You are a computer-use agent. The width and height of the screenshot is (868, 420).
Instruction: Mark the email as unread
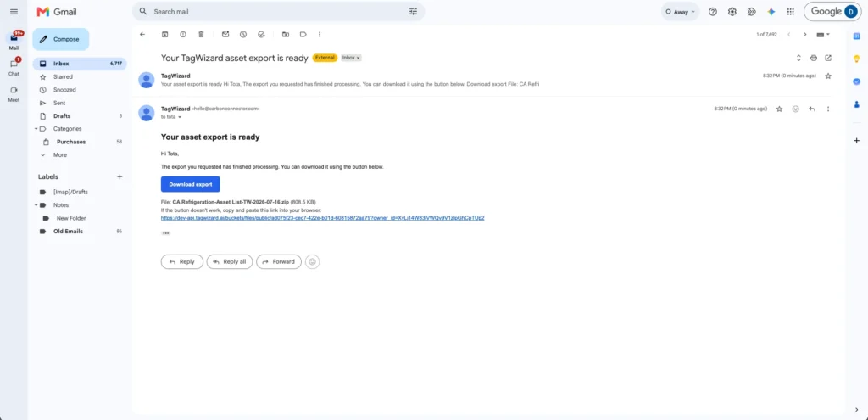click(x=225, y=34)
